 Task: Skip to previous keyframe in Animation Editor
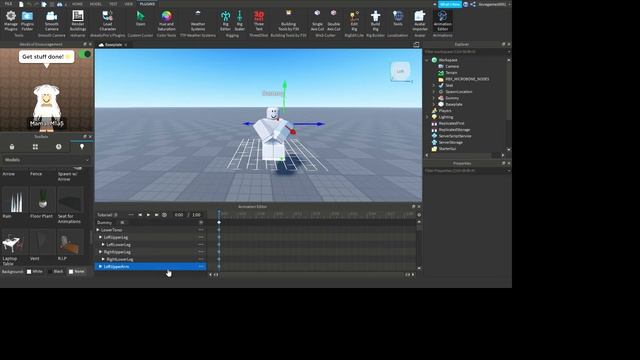140,215
